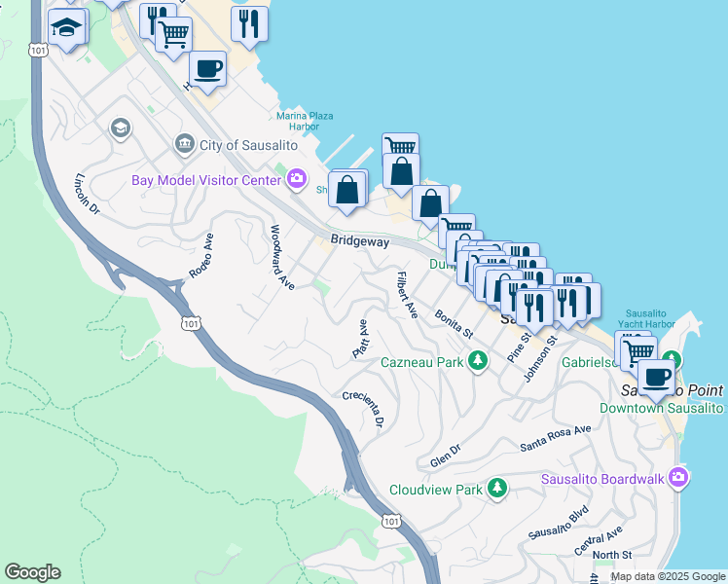The image size is (728, 584).
Task: Click the Marina Plaza Harbor label
Action: (305, 121)
